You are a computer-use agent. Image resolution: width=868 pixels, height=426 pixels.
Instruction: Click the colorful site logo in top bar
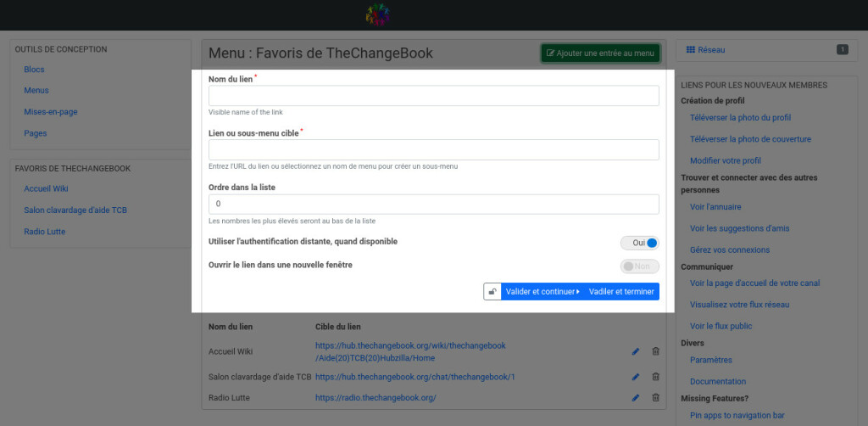(378, 15)
